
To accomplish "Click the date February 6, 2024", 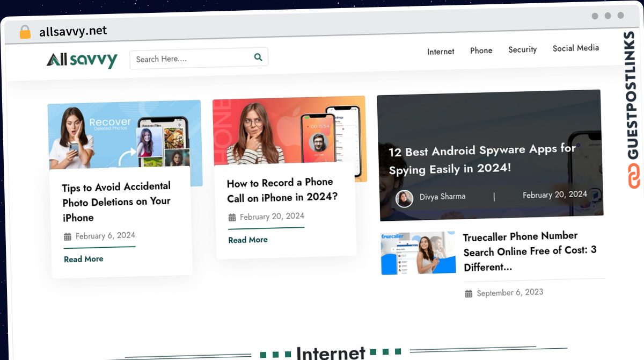I will 105,236.
